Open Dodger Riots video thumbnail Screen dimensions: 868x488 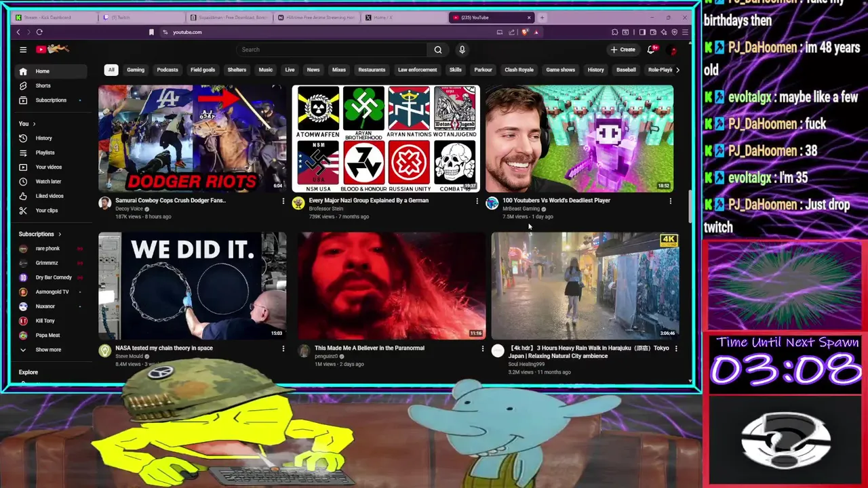pos(192,138)
